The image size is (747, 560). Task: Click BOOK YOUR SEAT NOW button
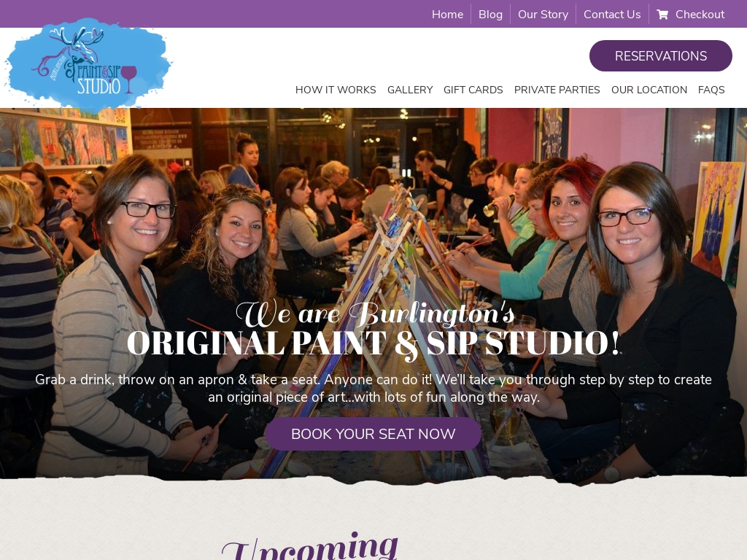tap(373, 434)
